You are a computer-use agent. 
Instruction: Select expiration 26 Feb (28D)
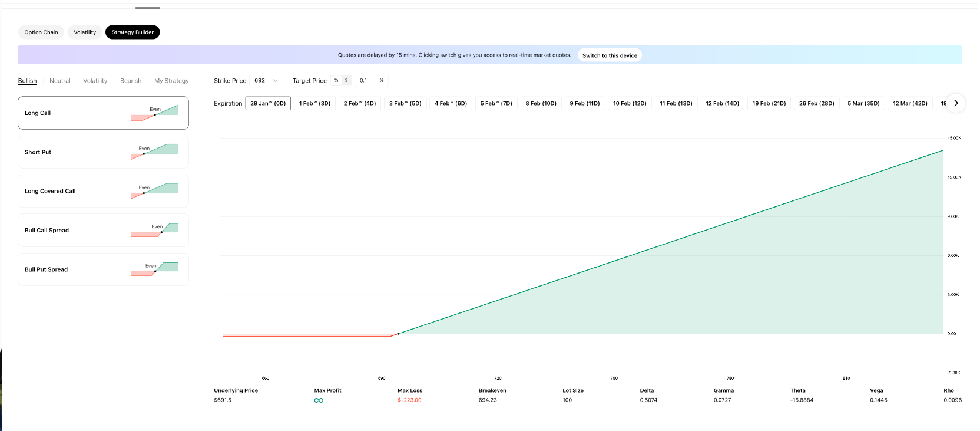coord(816,103)
